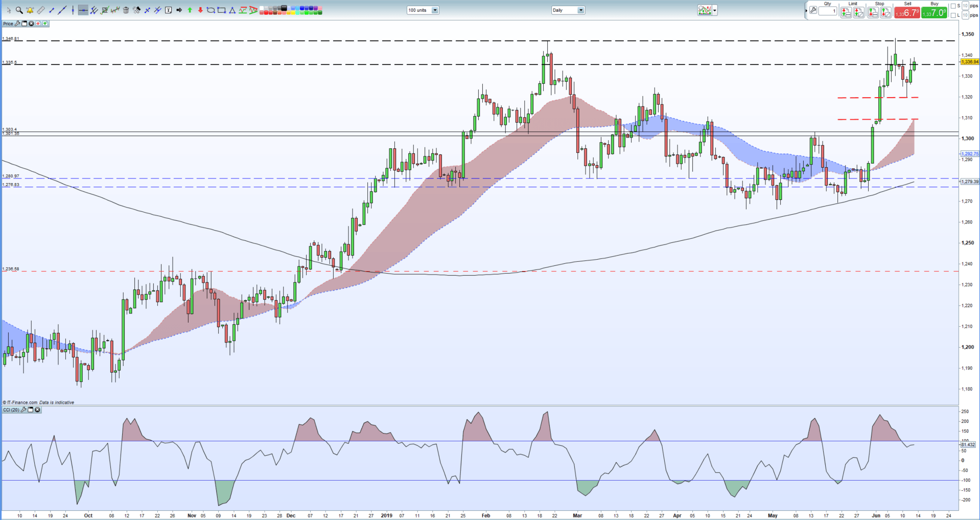Close the Price panel with X icon
Viewport: 980px width, 520px height.
pos(31,24)
